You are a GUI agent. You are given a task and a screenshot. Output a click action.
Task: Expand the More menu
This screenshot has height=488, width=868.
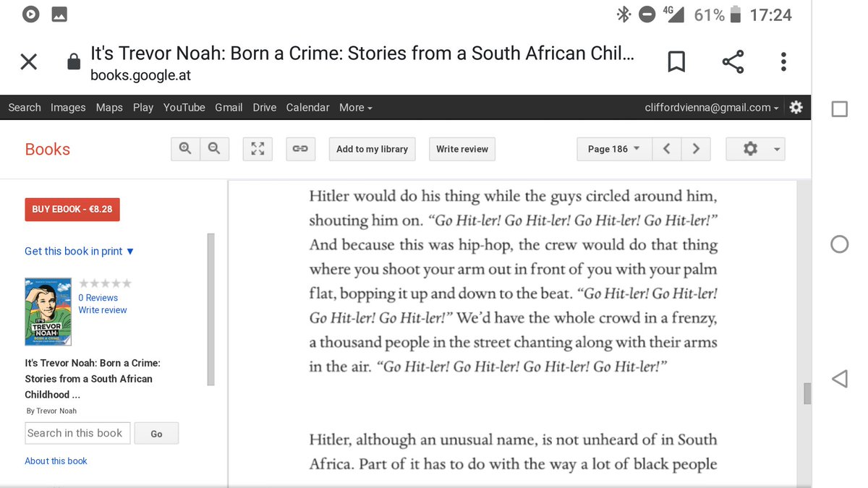(x=356, y=107)
